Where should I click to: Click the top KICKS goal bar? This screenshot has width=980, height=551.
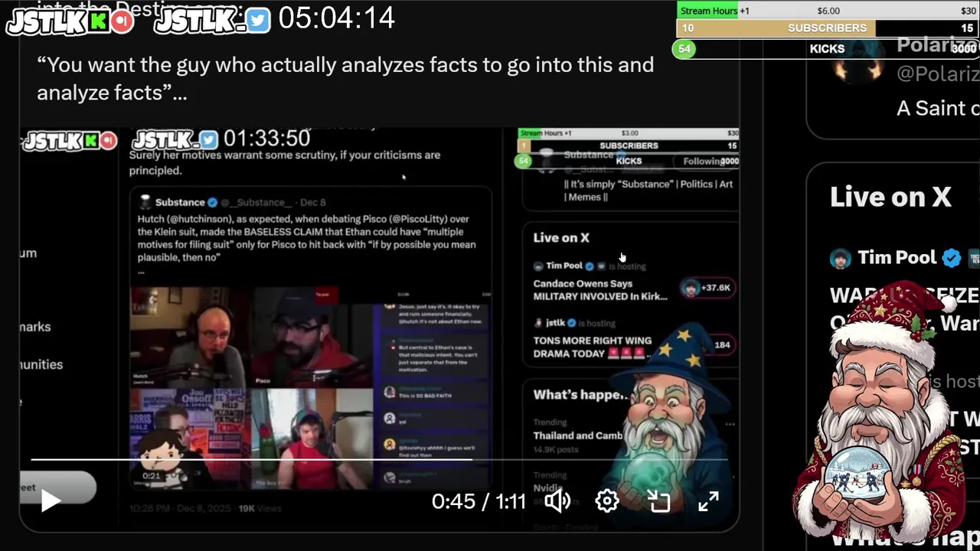click(x=827, y=49)
